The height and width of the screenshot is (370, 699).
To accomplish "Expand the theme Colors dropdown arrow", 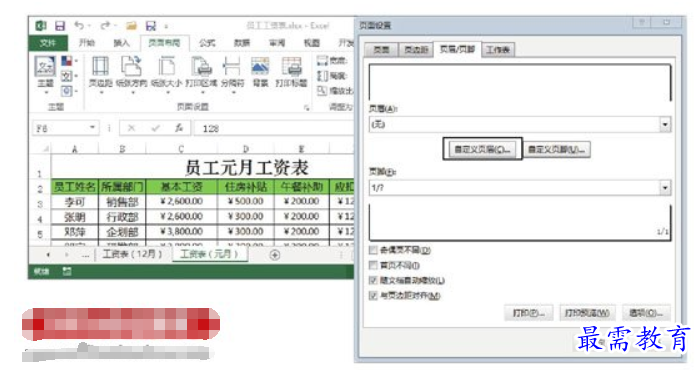I will coord(76,61).
